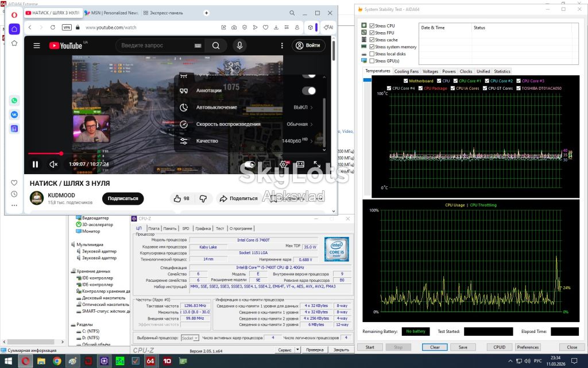Switch to the Cooling Fans tab
The height and width of the screenshot is (368, 588).
[x=406, y=71]
